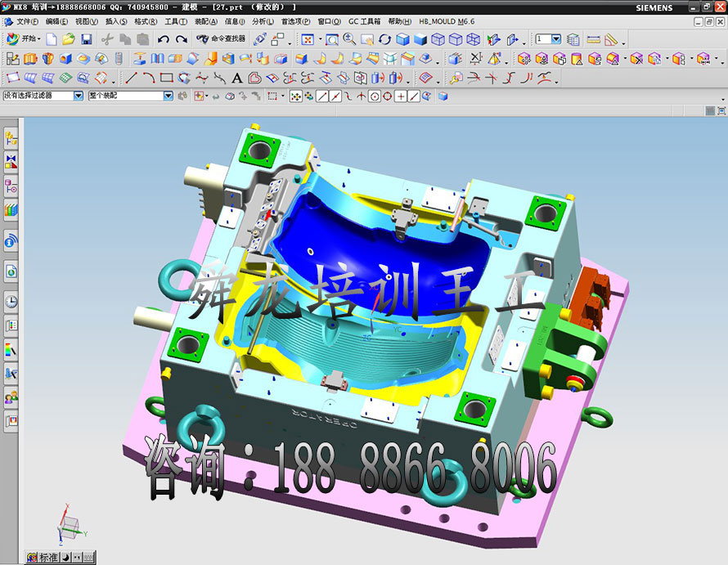Open the 装配(A) menu
728x565 pixels.
205,21
